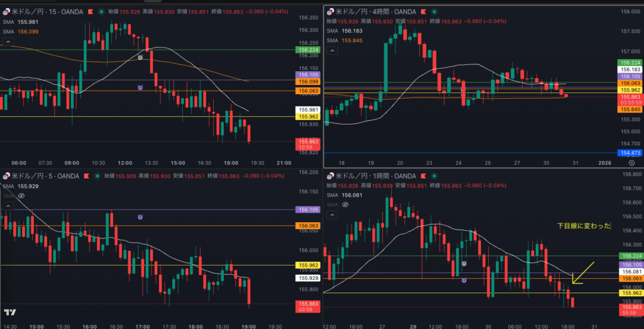Click the gray alarm clock icon on 15-minute chart

[x=140, y=57]
